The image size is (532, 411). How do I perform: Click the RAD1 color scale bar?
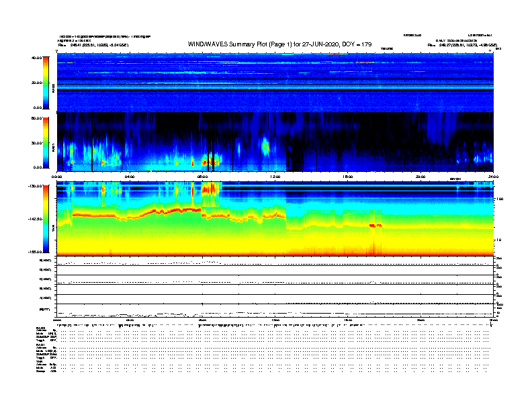(x=46, y=143)
